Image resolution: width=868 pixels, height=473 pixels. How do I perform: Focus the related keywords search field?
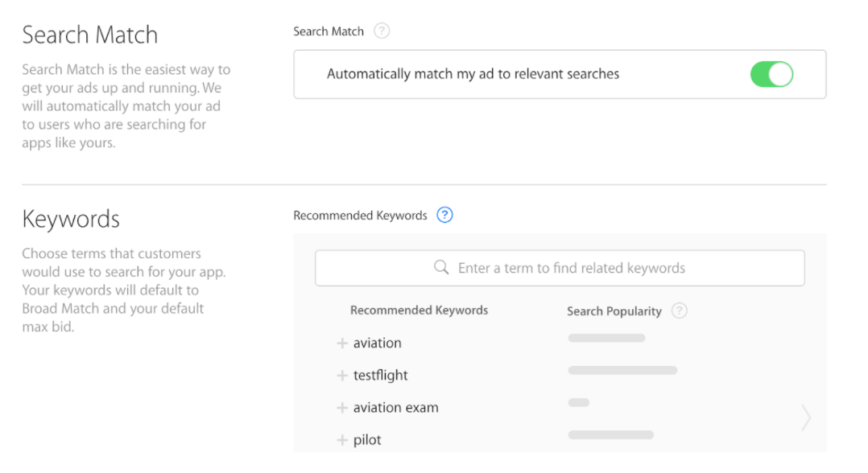click(560, 268)
